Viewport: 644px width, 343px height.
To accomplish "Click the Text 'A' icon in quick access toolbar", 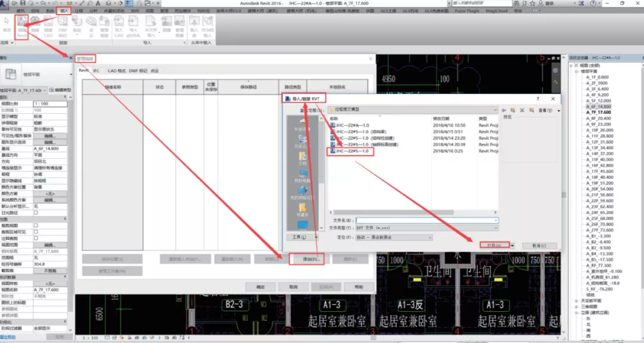I will pyautogui.click(x=98, y=3).
